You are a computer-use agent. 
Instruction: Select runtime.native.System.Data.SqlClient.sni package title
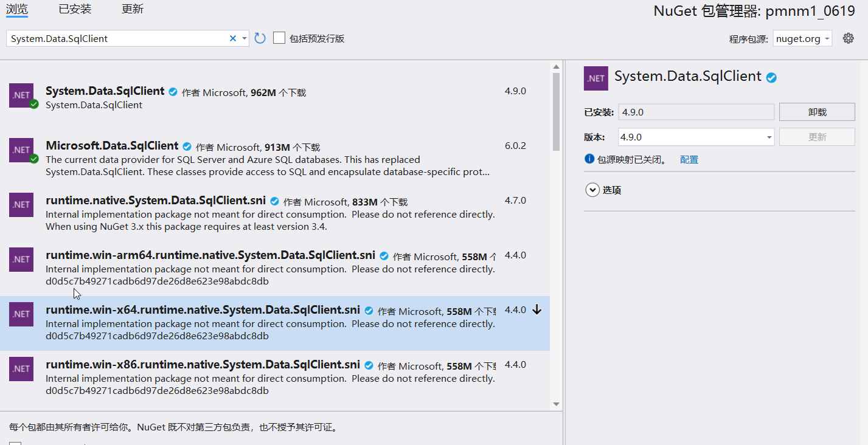click(156, 200)
